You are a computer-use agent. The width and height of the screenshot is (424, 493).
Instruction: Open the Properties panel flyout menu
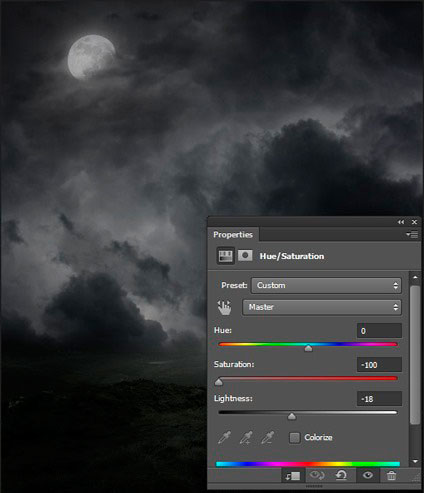tap(412, 235)
